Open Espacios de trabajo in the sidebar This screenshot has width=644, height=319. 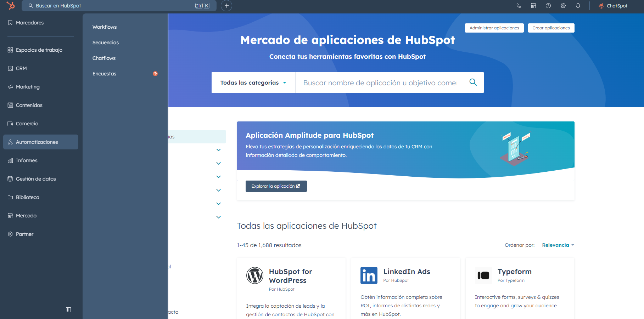point(41,50)
